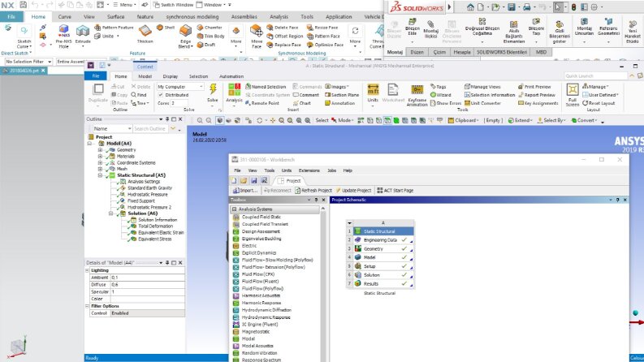
Task: Click Reset Layout in Mechanical
Action: coord(597,103)
